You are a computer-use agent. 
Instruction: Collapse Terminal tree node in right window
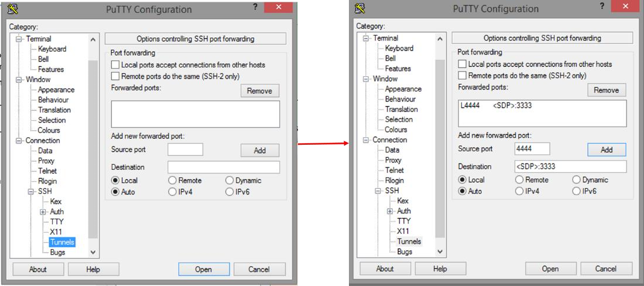(365, 38)
